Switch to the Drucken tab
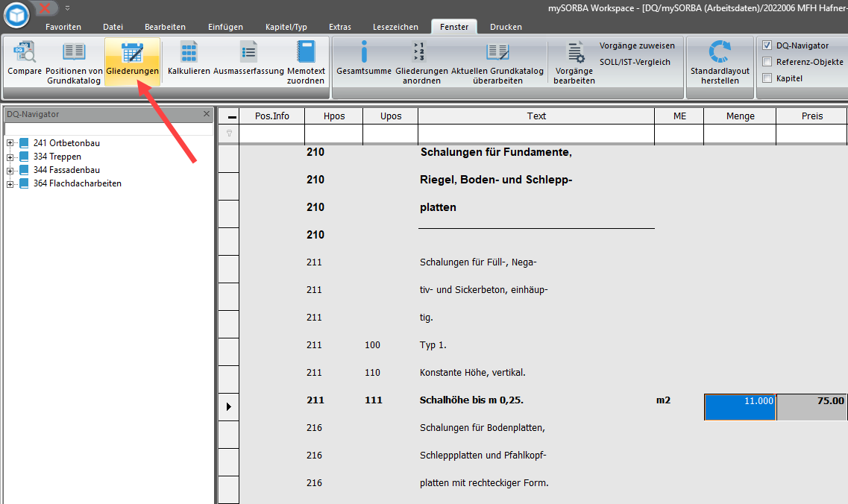The width and height of the screenshot is (848, 504). (506, 27)
